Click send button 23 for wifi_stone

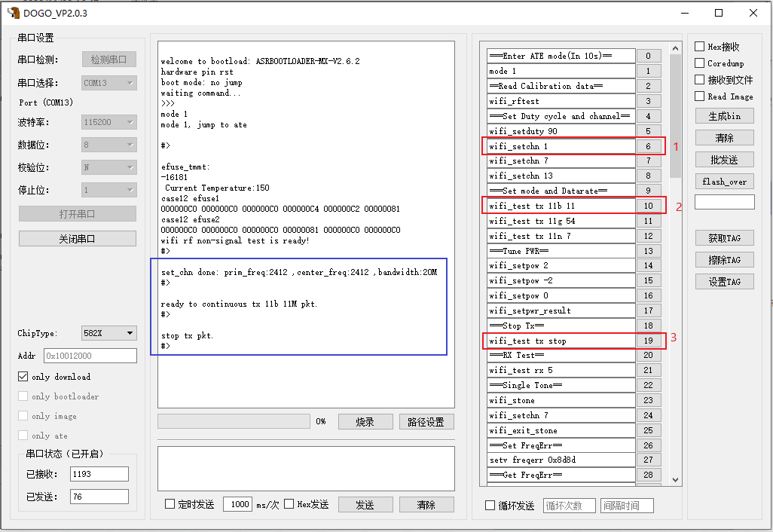(x=648, y=400)
